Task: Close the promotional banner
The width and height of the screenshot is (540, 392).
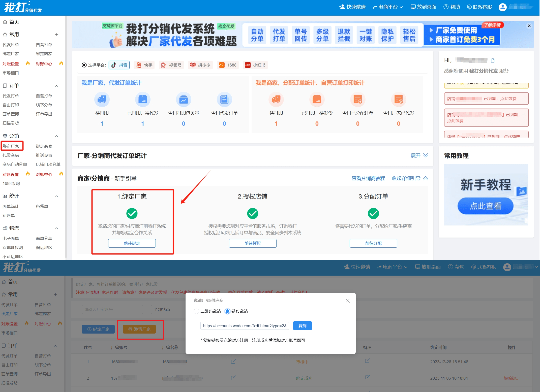Action: (529, 26)
